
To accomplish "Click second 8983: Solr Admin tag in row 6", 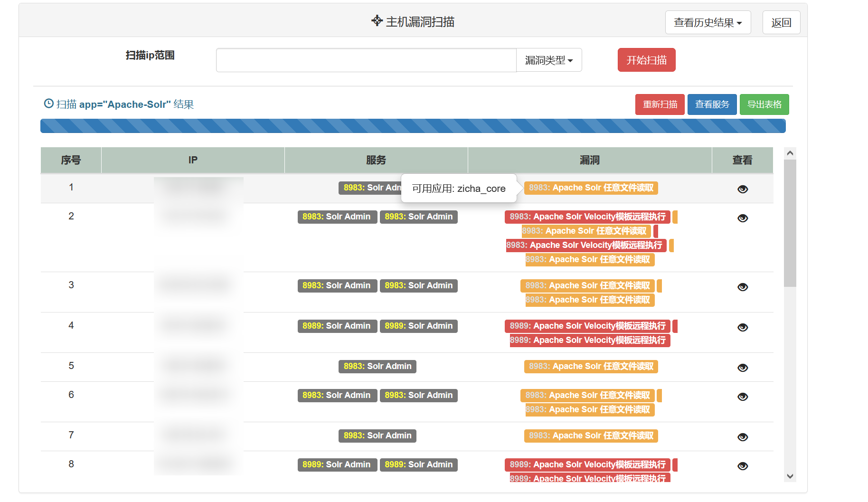I will pyautogui.click(x=419, y=395).
